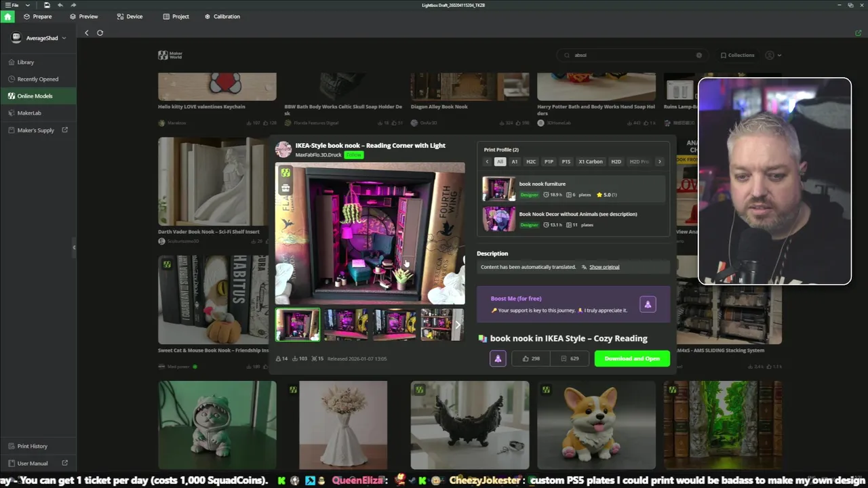
Task: Select Book Nook Decor without Animals profile
Action: (574, 219)
